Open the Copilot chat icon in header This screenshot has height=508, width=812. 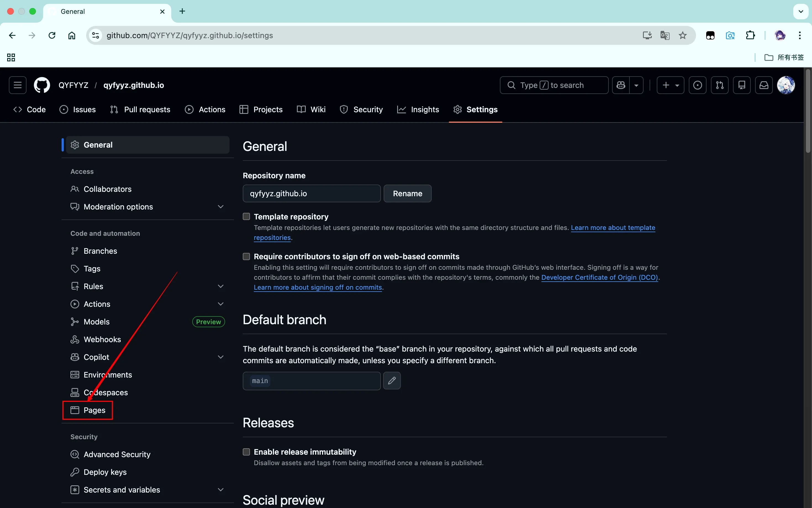tap(621, 85)
